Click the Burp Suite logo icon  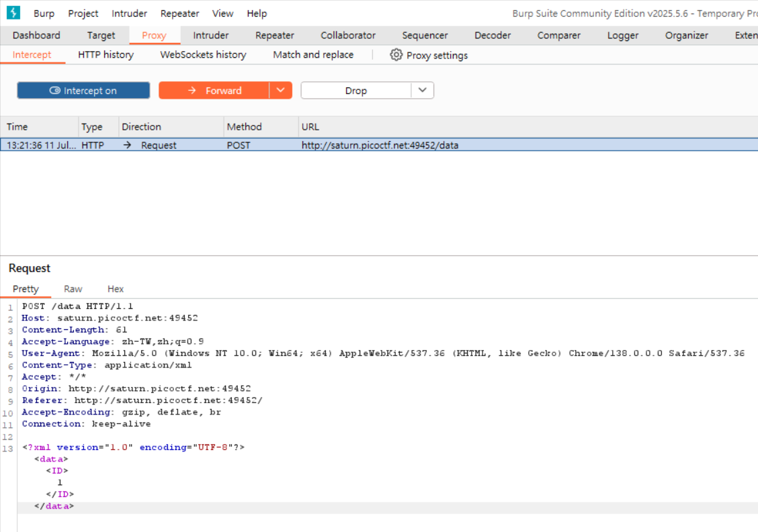[13, 13]
